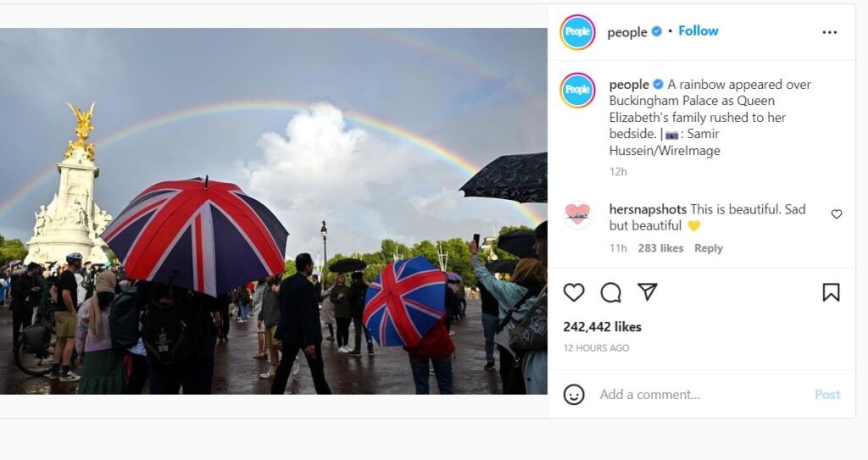
Task: Save post with the bookmark icon
Action: pos(831,292)
